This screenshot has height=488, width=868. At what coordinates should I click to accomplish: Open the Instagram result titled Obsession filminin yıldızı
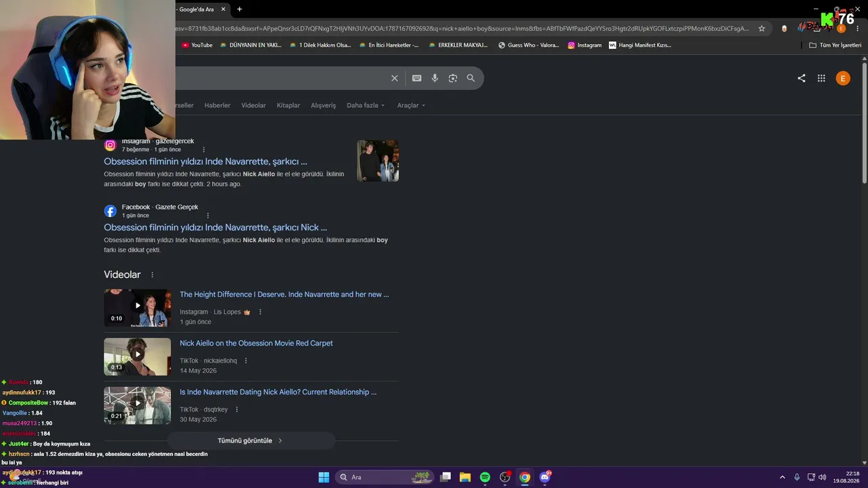pyautogui.click(x=205, y=162)
